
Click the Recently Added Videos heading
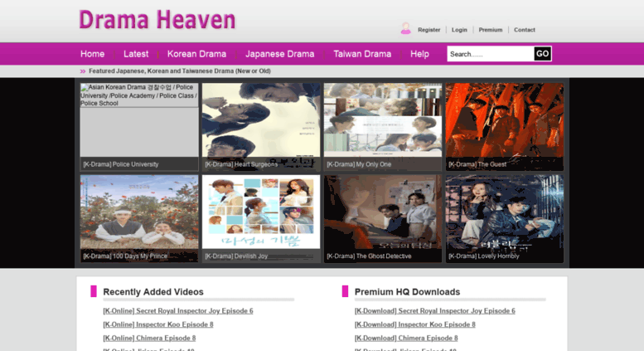coord(153,292)
